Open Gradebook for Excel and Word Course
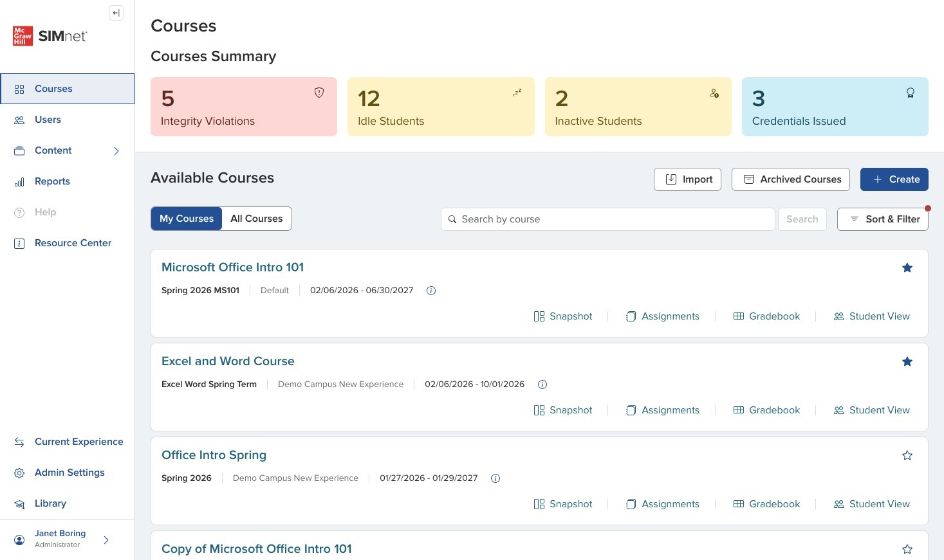 pos(766,410)
